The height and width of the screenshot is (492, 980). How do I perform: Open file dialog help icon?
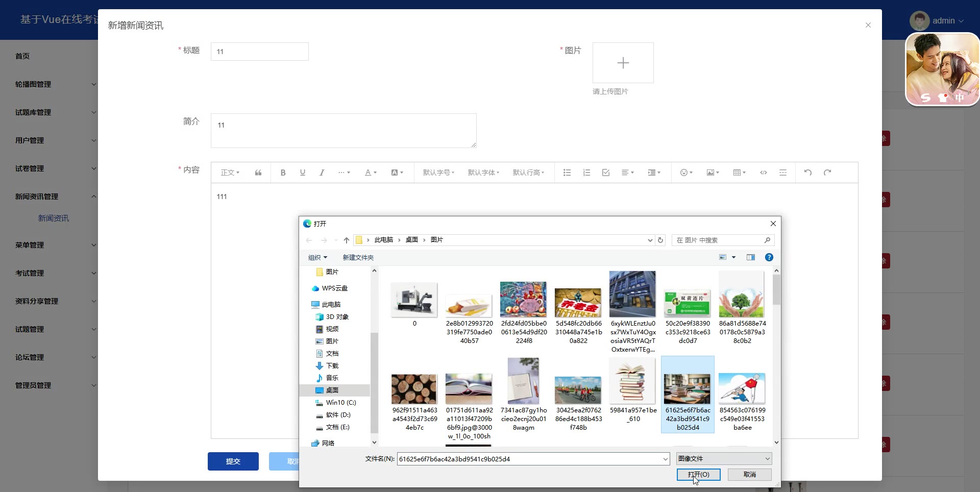[769, 257]
